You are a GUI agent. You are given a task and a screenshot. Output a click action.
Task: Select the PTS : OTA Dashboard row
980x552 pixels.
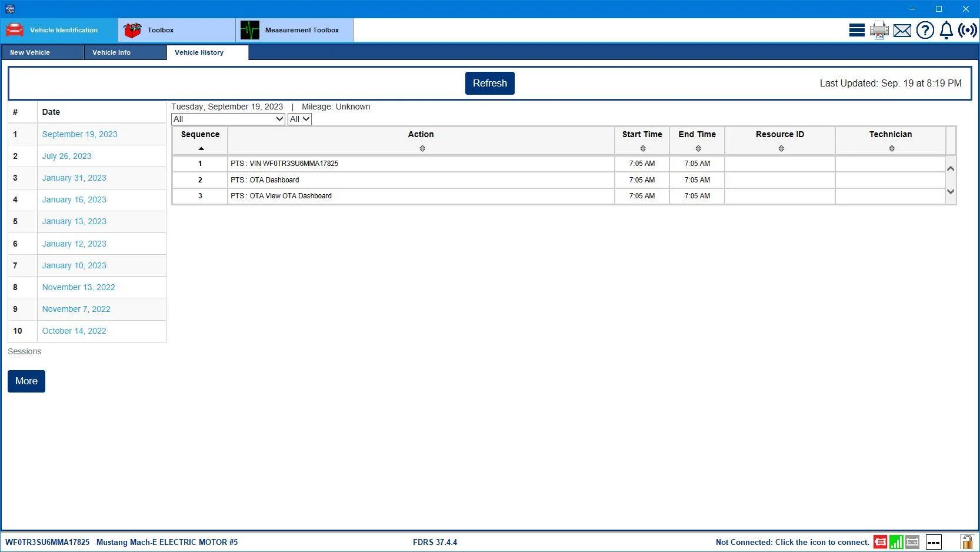point(558,180)
